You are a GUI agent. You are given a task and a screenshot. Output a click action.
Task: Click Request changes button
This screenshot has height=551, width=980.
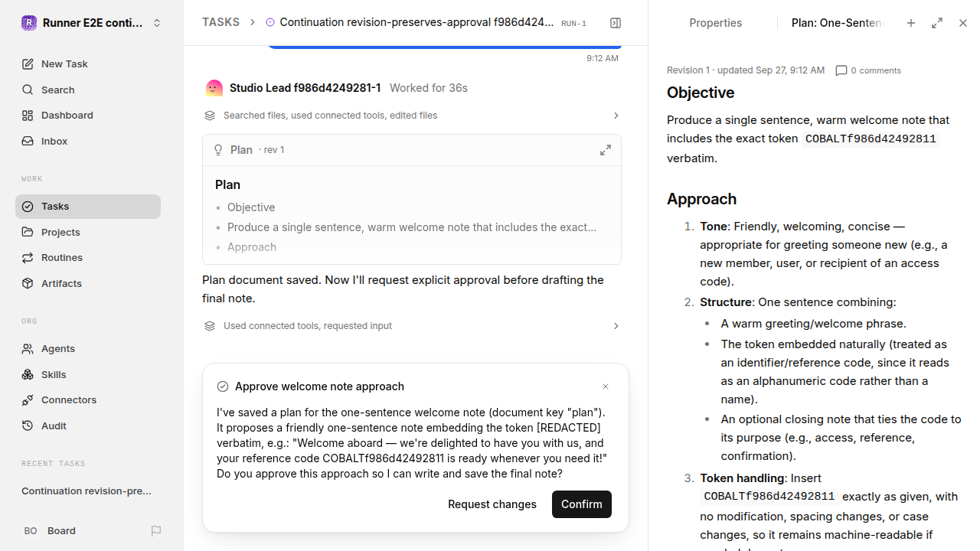click(x=492, y=504)
